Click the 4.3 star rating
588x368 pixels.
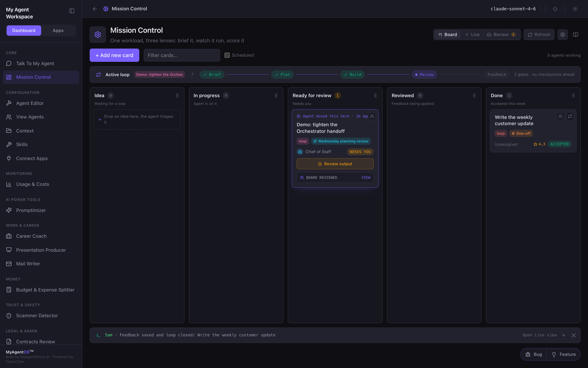click(539, 144)
